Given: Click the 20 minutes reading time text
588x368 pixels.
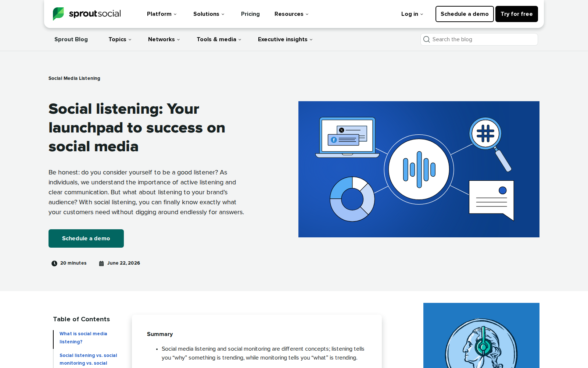Looking at the screenshot, I should tap(73, 263).
